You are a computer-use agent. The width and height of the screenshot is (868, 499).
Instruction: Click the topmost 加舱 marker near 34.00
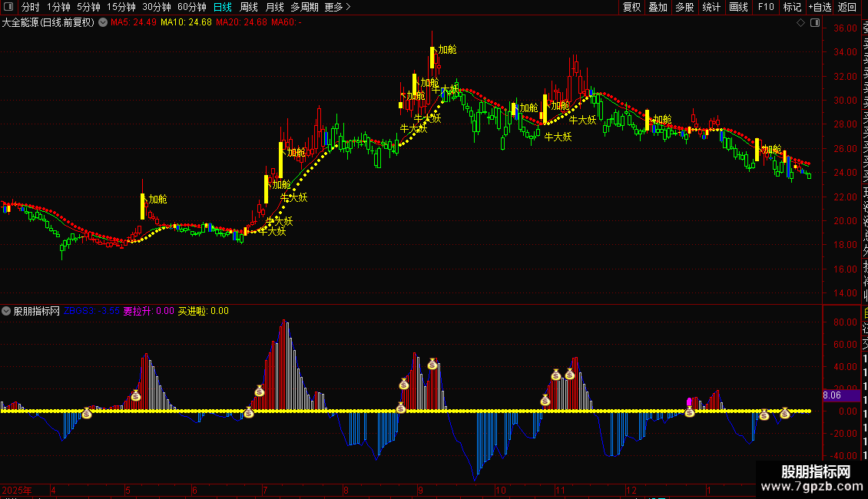click(x=447, y=50)
